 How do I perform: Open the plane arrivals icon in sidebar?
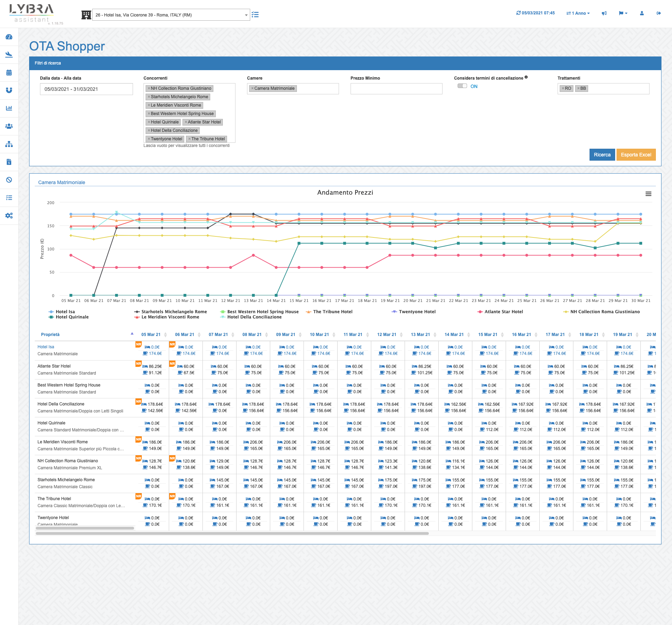9,55
